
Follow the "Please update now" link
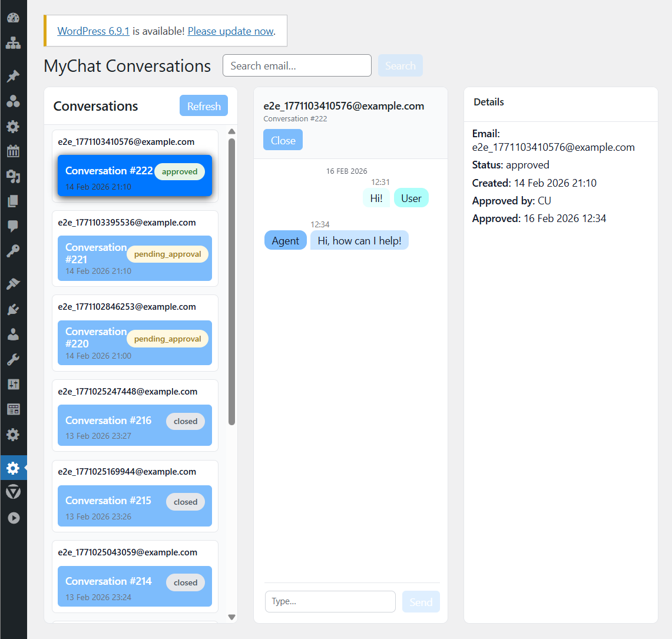(x=230, y=31)
